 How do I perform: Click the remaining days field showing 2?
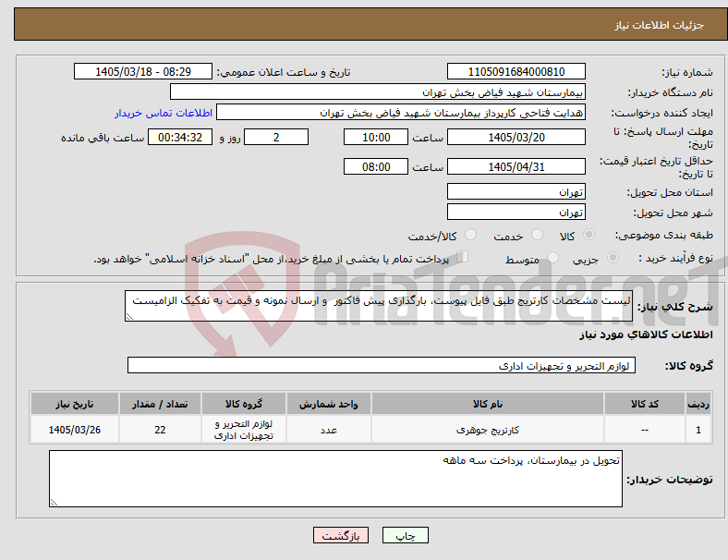click(276, 137)
